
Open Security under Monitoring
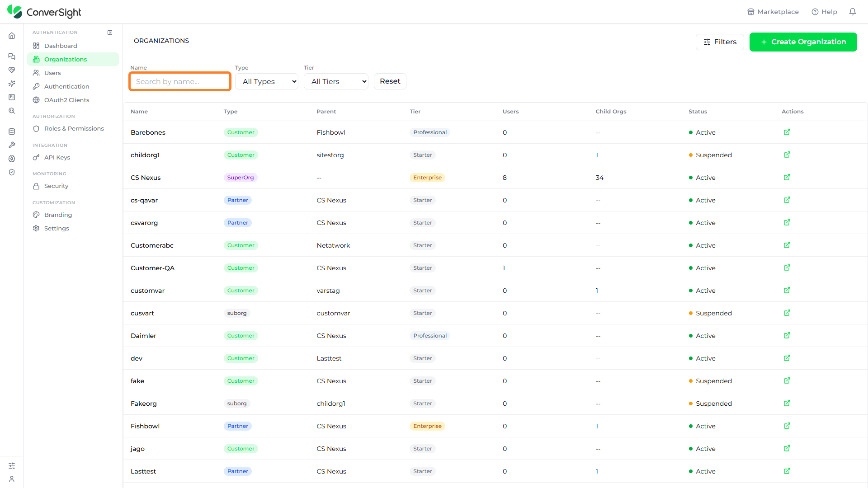tap(73, 186)
